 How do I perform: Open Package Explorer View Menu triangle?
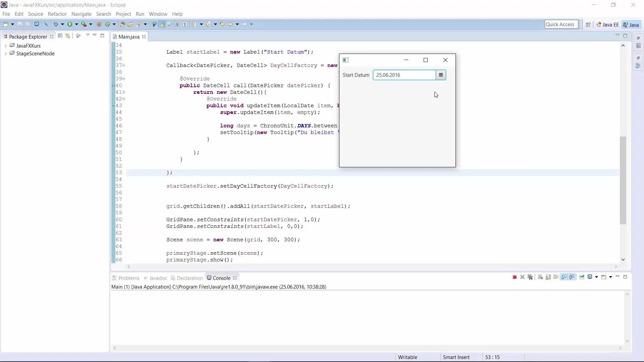pos(88,35)
